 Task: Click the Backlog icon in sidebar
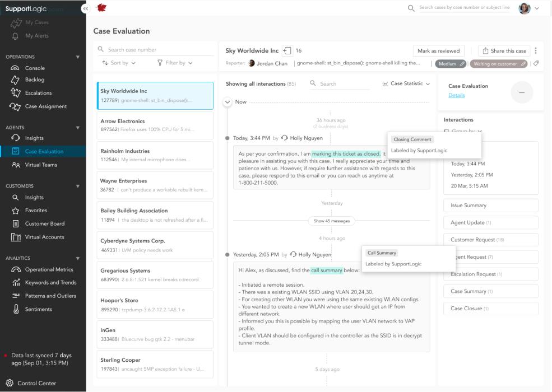click(15, 80)
